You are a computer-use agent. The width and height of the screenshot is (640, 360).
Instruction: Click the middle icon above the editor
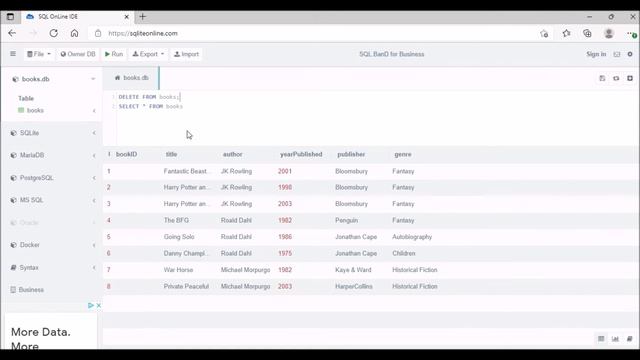pyautogui.click(x=616, y=78)
